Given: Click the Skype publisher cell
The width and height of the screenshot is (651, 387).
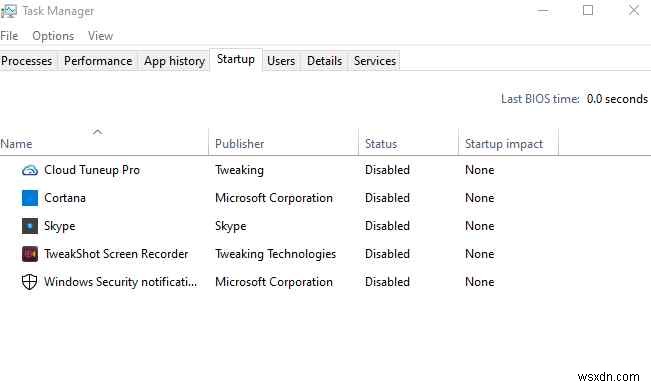Looking at the screenshot, I should point(231,226).
